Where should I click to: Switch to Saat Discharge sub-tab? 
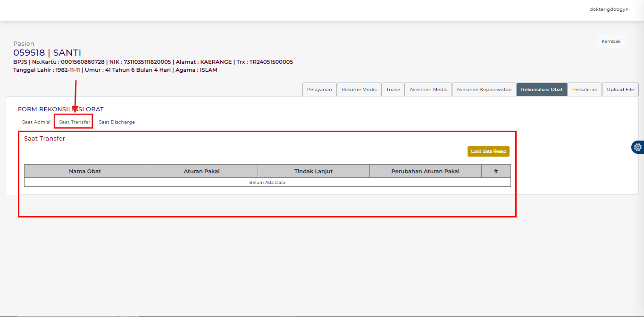[x=117, y=122]
